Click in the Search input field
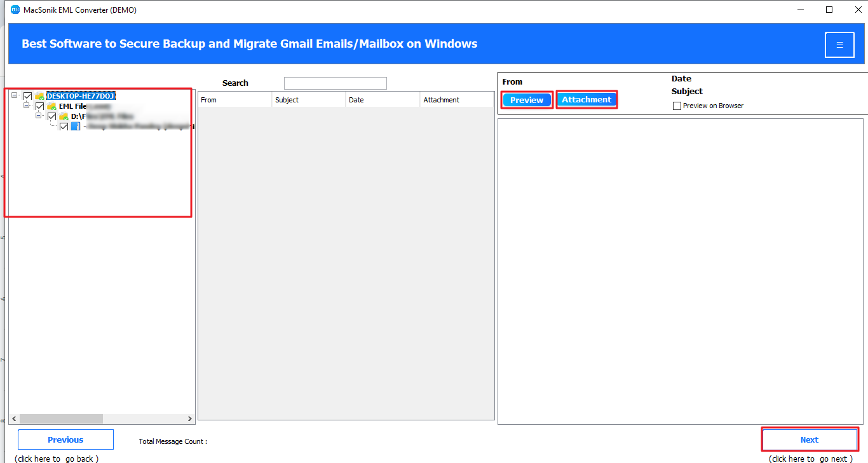The height and width of the screenshot is (463, 868). click(x=336, y=83)
